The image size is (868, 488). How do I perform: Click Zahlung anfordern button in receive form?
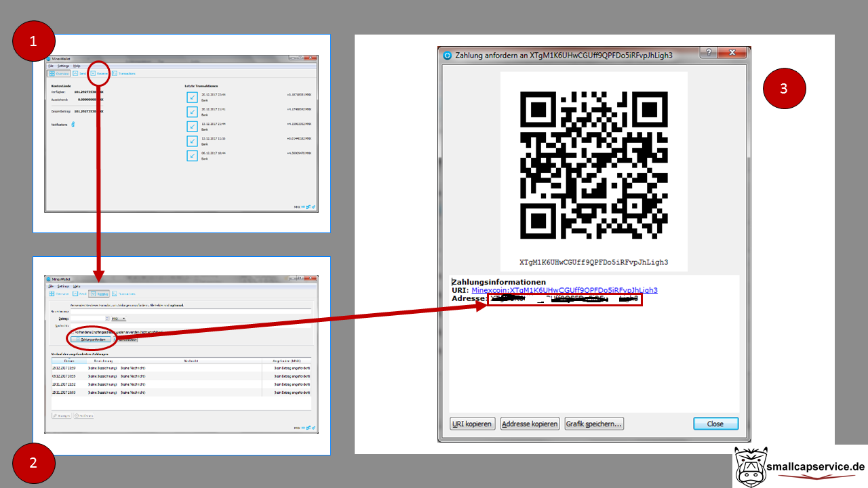[x=90, y=339]
